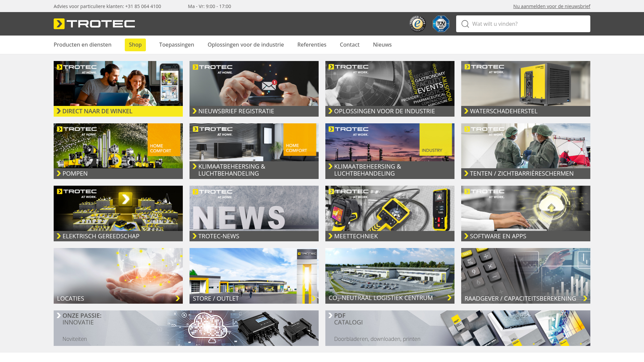
Task: Open the Waterschadeherstel tile
Action: pyautogui.click(x=526, y=89)
